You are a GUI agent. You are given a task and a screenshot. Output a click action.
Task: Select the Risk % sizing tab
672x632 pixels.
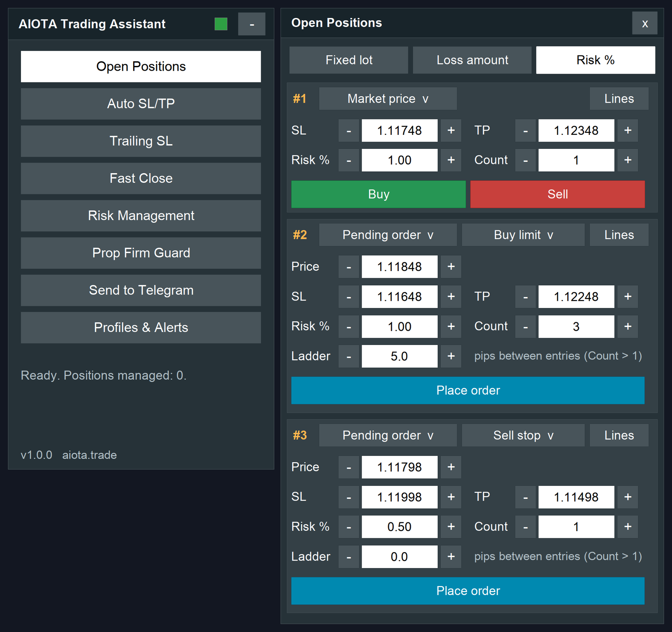[x=596, y=60]
